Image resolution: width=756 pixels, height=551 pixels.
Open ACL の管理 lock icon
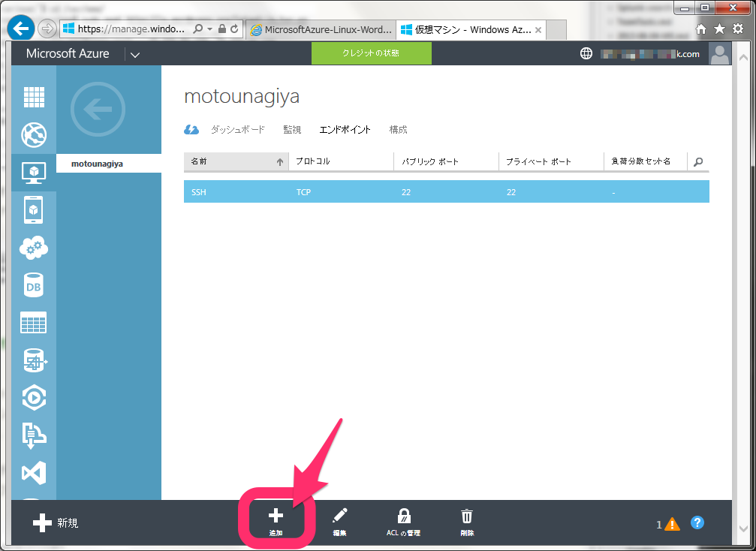pyautogui.click(x=404, y=516)
